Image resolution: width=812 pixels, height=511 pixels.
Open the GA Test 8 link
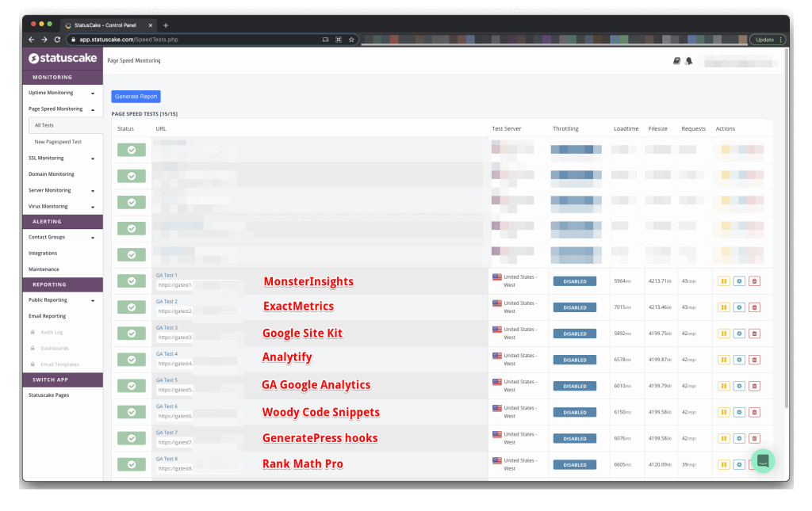tap(167, 459)
